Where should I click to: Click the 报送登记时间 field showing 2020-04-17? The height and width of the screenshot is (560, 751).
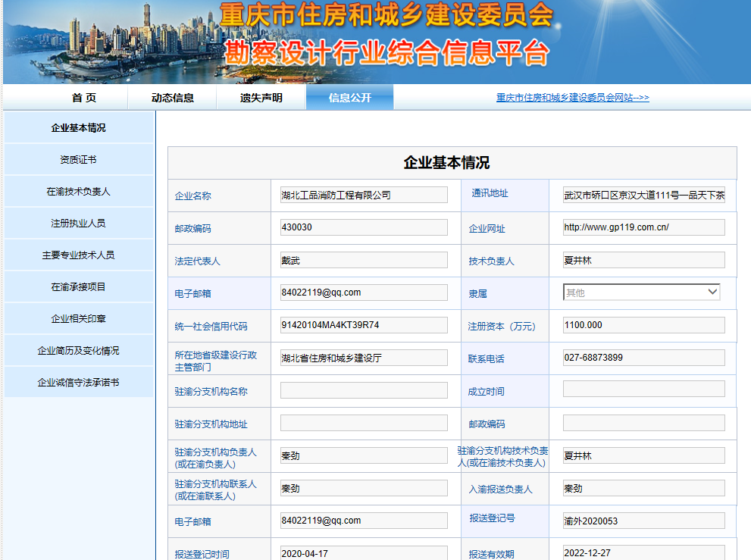[364, 553]
